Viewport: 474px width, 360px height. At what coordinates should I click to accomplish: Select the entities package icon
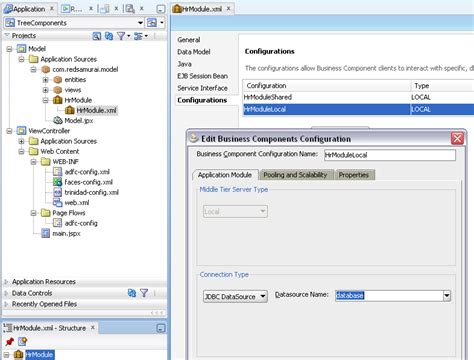point(58,80)
